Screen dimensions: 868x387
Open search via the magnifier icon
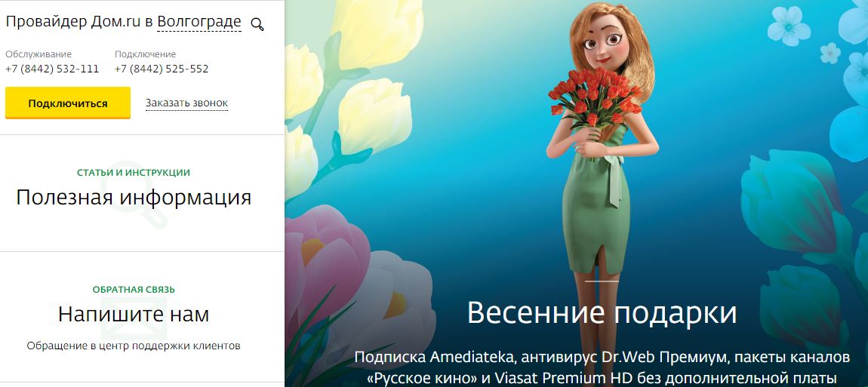point(257,24)
